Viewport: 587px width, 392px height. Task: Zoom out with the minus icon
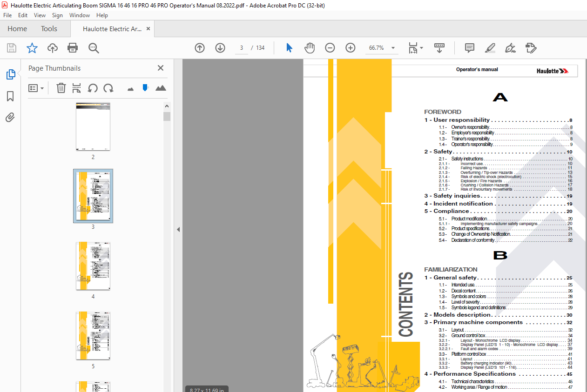point(330,48)
